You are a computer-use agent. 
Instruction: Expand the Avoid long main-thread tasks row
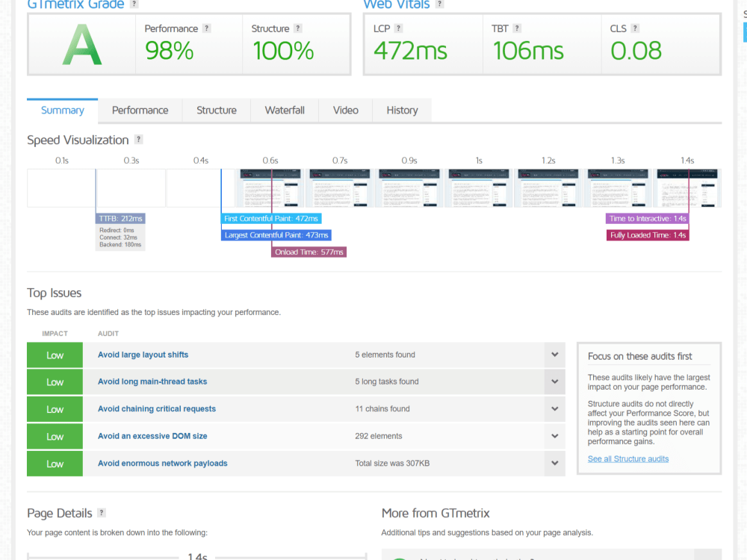[x=554, y=382]
